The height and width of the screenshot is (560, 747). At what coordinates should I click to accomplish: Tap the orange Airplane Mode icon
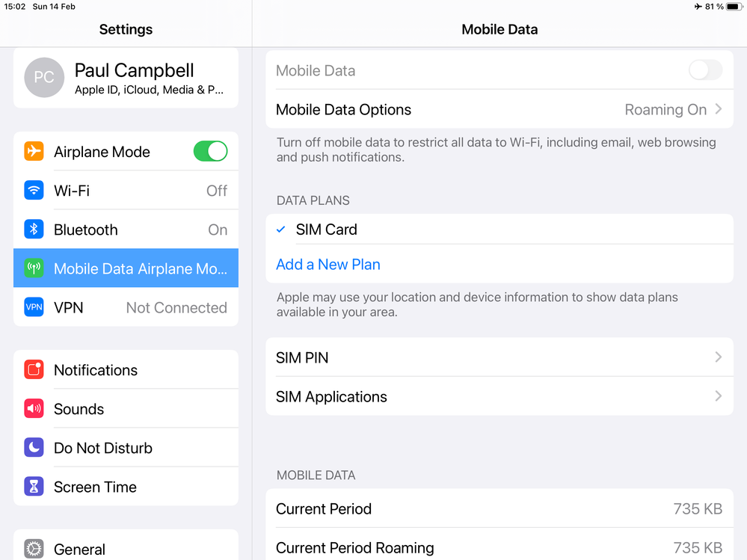click(34, 152)
